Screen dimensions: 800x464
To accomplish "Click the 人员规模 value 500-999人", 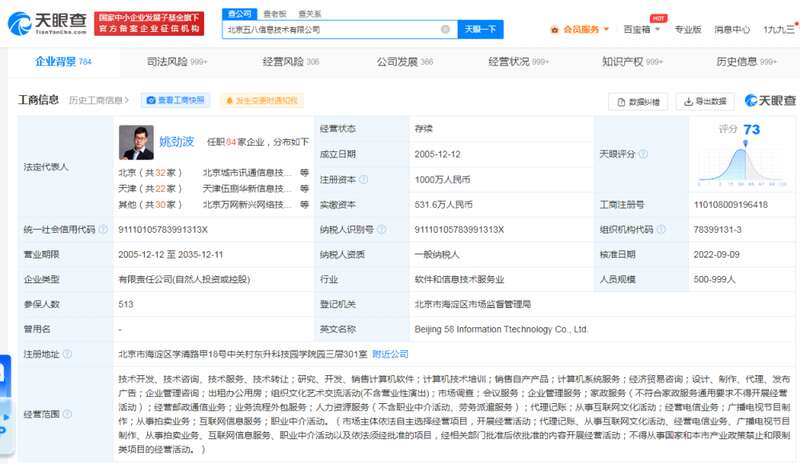I will 714,279.
